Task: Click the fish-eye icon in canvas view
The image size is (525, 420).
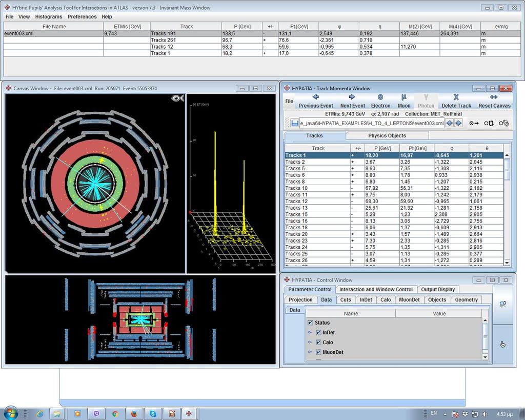Action: (x=177, y=98)
